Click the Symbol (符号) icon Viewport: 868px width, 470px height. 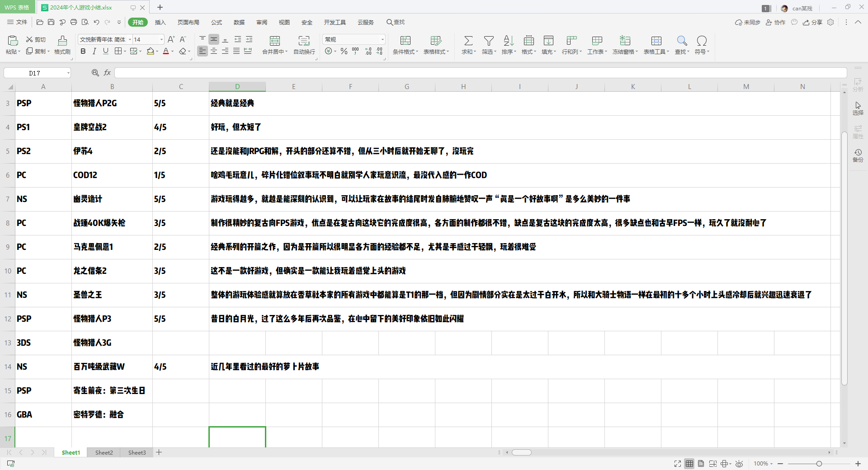(x=702, y=41)
